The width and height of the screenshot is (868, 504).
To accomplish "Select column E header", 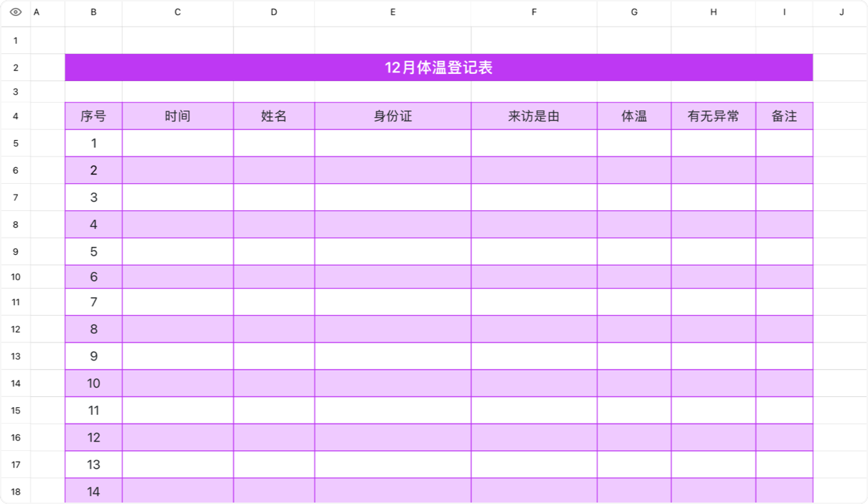I will tap(393, 12).
